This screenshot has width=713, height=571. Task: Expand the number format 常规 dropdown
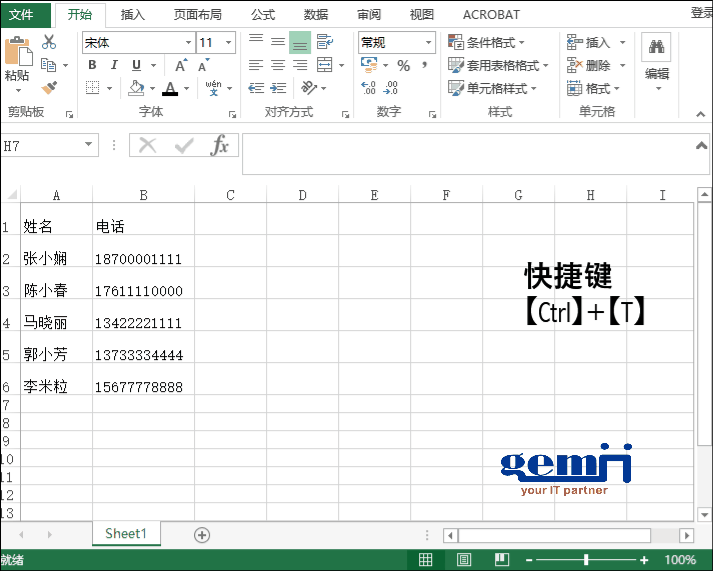[x=428, y=43]
